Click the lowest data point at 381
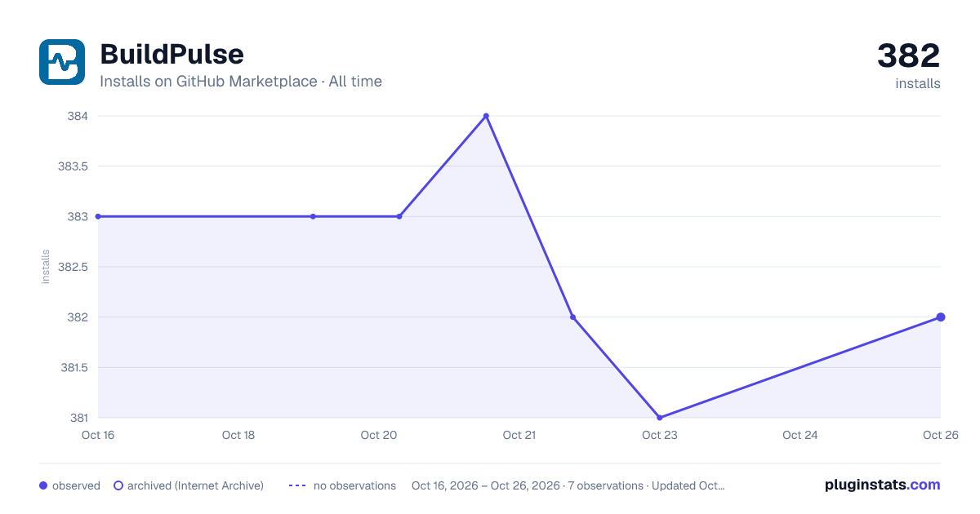980x514 pixels. click(659, 418)
